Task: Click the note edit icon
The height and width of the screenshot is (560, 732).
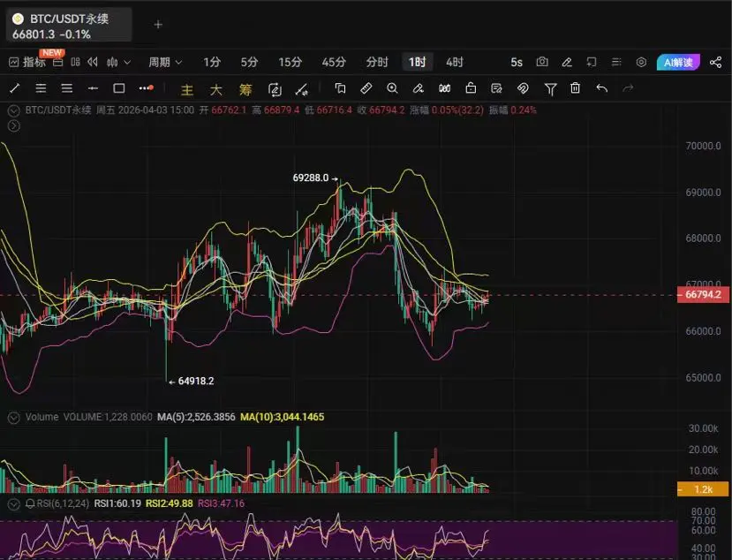Action: point(496,87)
